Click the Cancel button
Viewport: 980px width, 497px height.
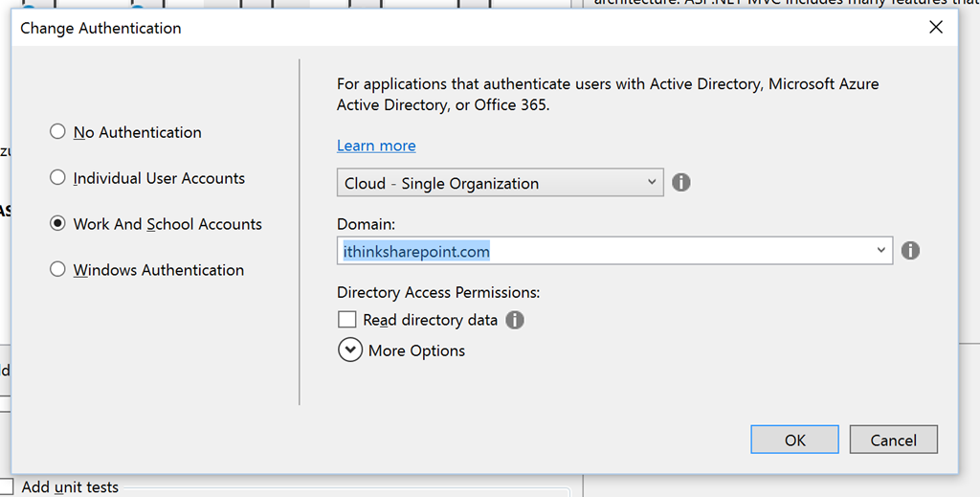893,440
